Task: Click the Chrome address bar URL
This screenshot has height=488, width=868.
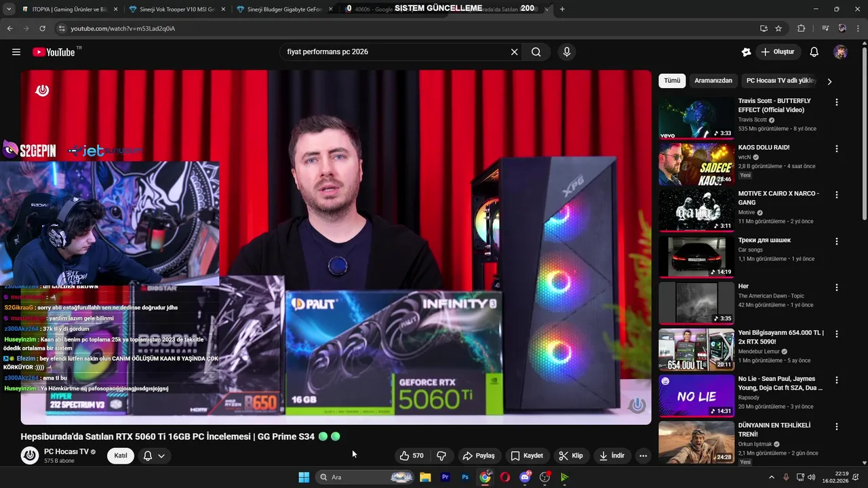Action: click(x=123, y=28)
